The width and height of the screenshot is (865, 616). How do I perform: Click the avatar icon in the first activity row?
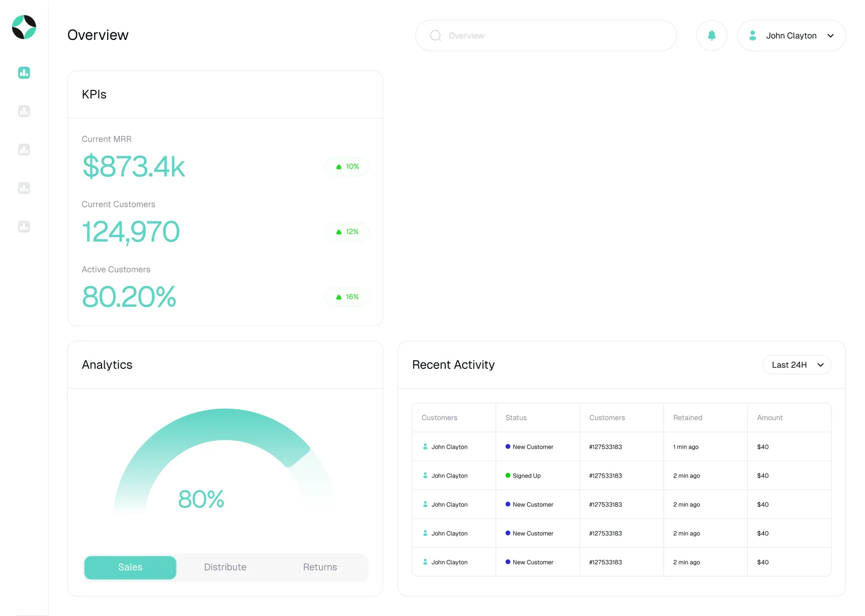pos(425,447)
